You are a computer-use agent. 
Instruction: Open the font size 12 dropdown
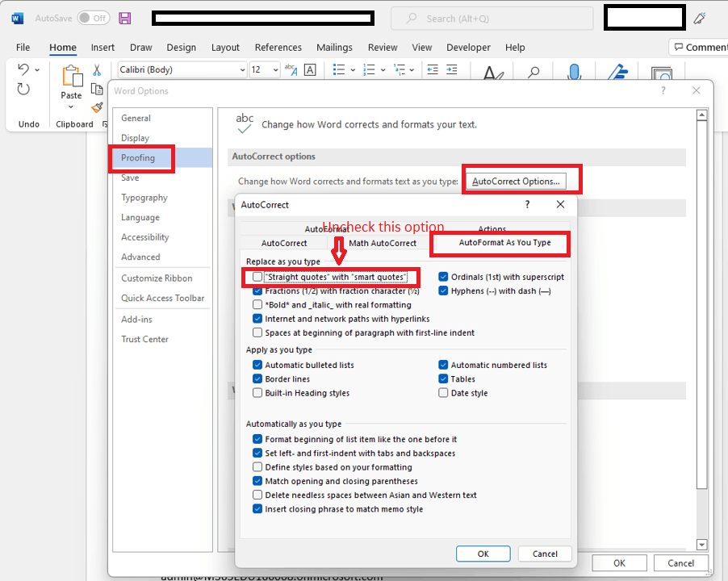click(276, 70)
